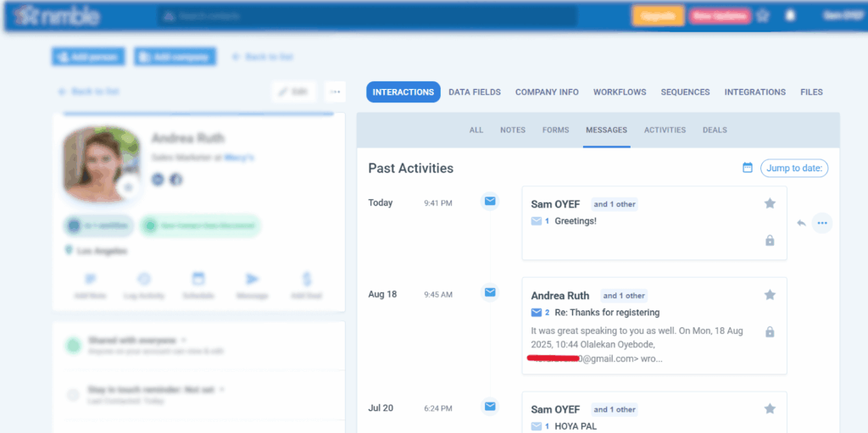This screenshot has height=433, width=868.
Task: Star the Greetings! message from Sam OYEF
Action: click(770, 203)
